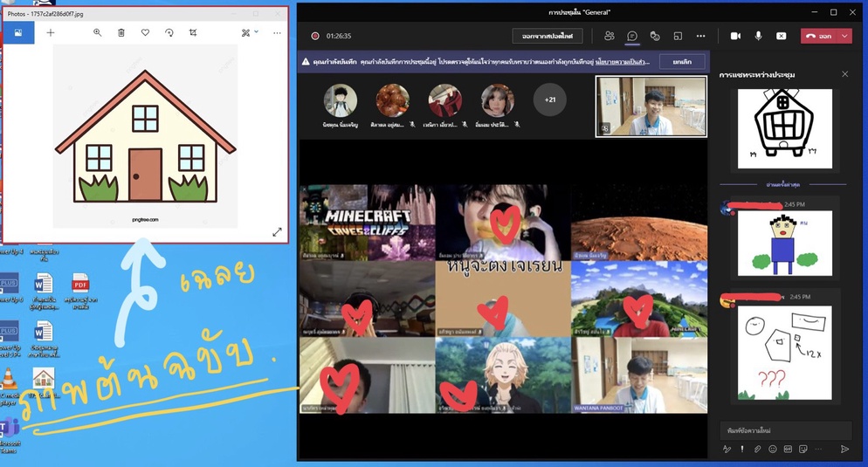Open the Photos collection view icon
Viewport: 868px width, 467px height.
(18, 33)
